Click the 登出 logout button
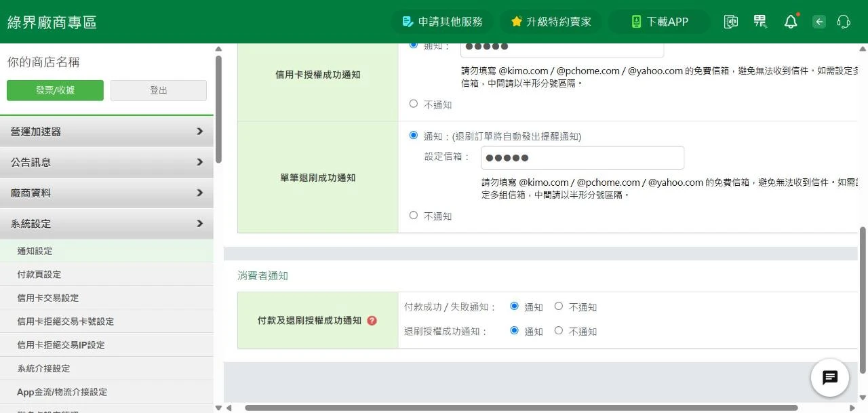This screenshot has width=868, height=413. point(158,90)
